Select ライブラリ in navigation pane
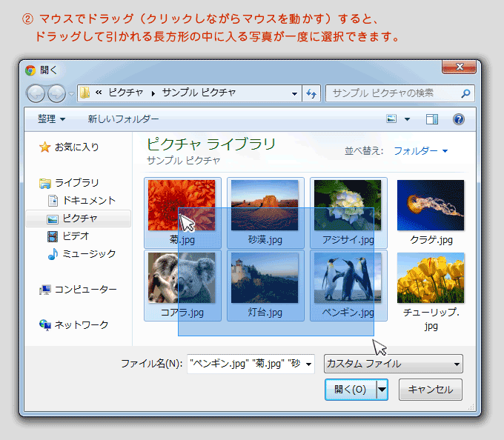The height and width of the screenshot is (440, 504). pos(77,183)
